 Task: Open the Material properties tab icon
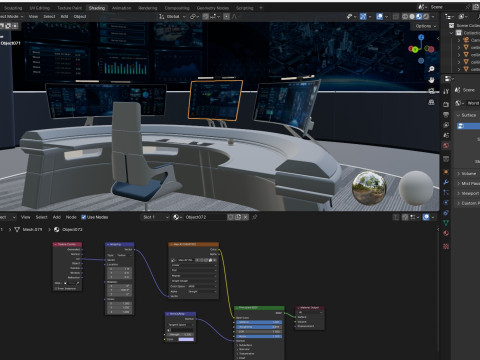tap(446, 233)
